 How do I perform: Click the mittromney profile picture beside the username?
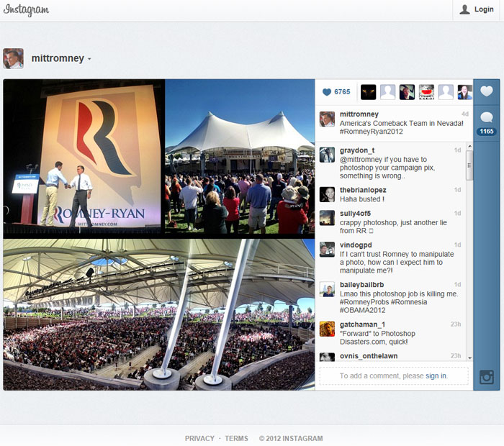13,58
